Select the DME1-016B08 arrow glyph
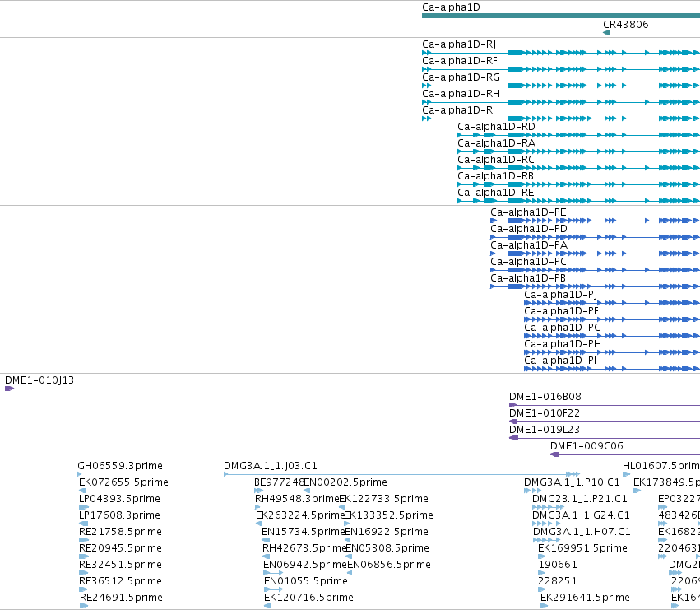Image resolution: width=700 pixels, height=610 pixels. (x=513, y=405)
